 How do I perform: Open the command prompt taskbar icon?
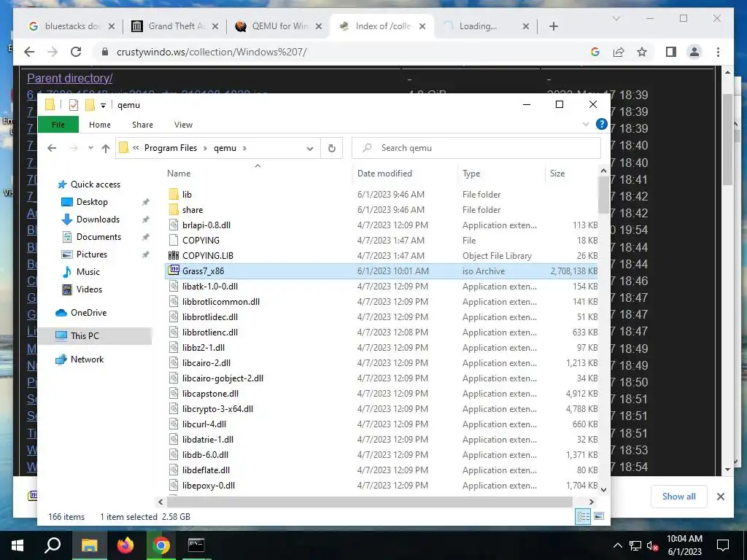pyautogui.click(x=196, y=545)
